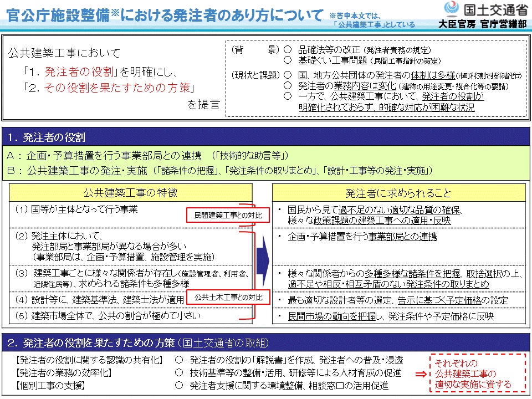Select row (5) about 公共の割合が極めて小さい
The height and width of the screenshot is (399, 532).
(x=108, y=316)
